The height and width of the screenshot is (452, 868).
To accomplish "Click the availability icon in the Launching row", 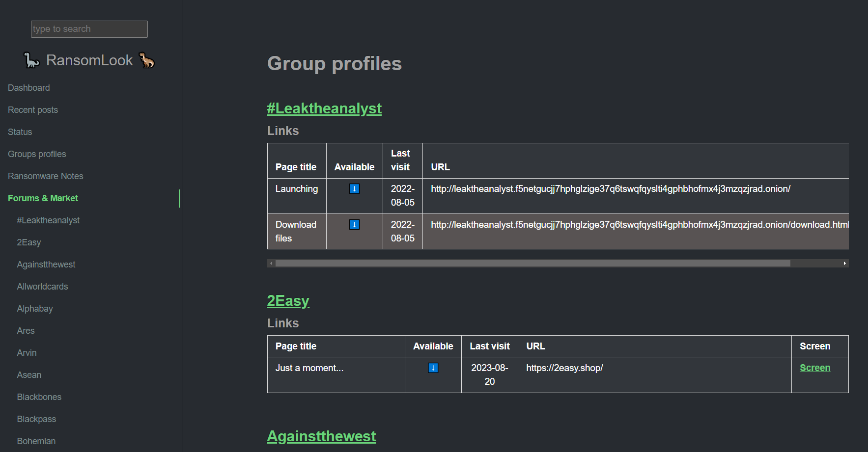I will pos(354,189).
